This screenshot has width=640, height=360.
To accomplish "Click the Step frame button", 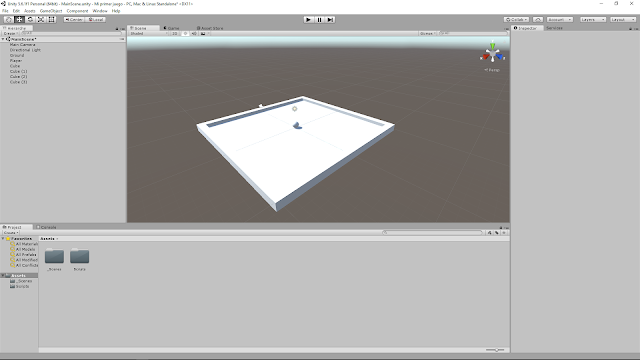I will click(330, 20).
